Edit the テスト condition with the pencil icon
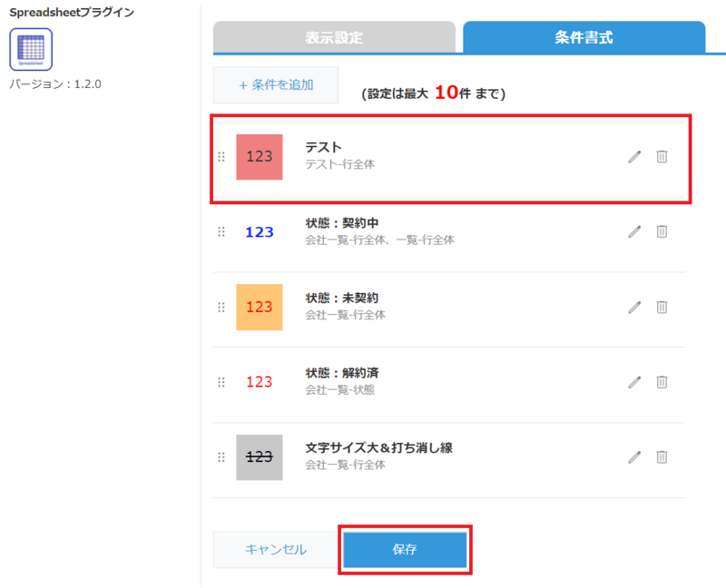The height and width of the screenshot is (588, 726). tap(634, 156)
